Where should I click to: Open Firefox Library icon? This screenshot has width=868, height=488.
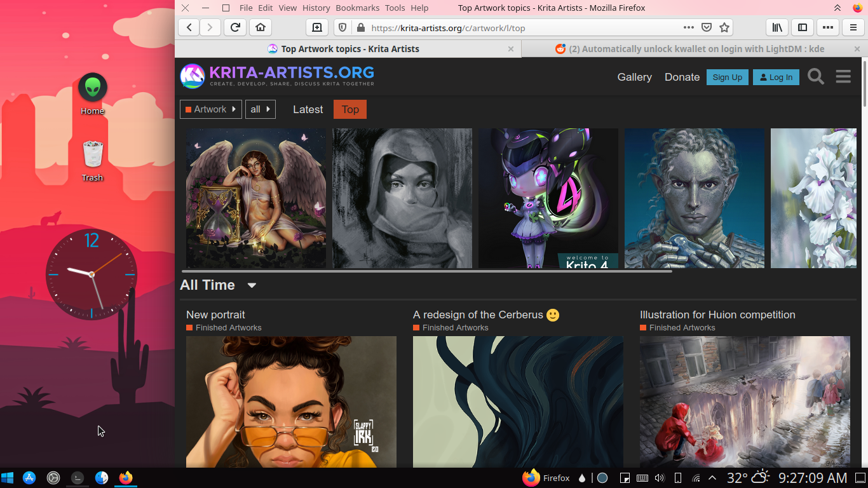click(x=777, y=27)
